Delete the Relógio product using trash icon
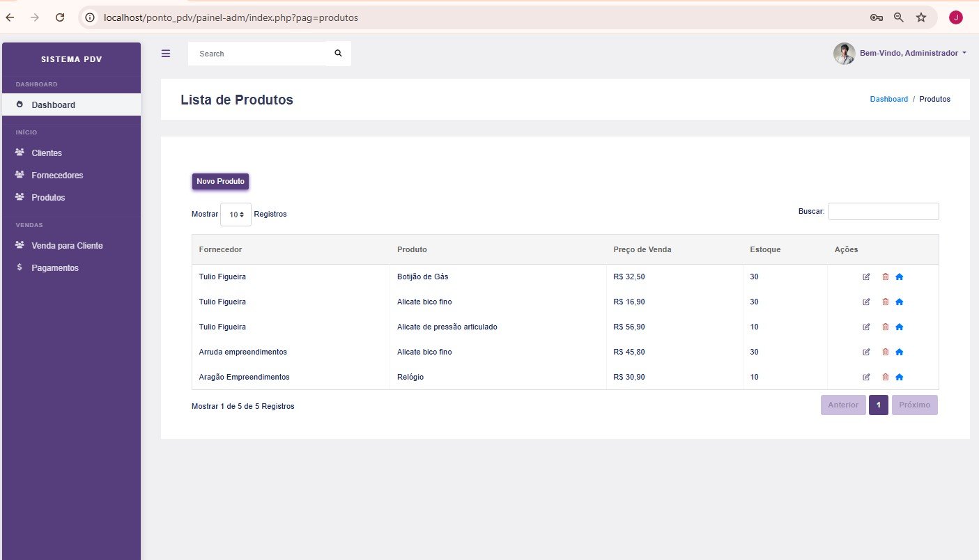The width and height of the screenshot is (979, 560). click(x=885, y=377)
